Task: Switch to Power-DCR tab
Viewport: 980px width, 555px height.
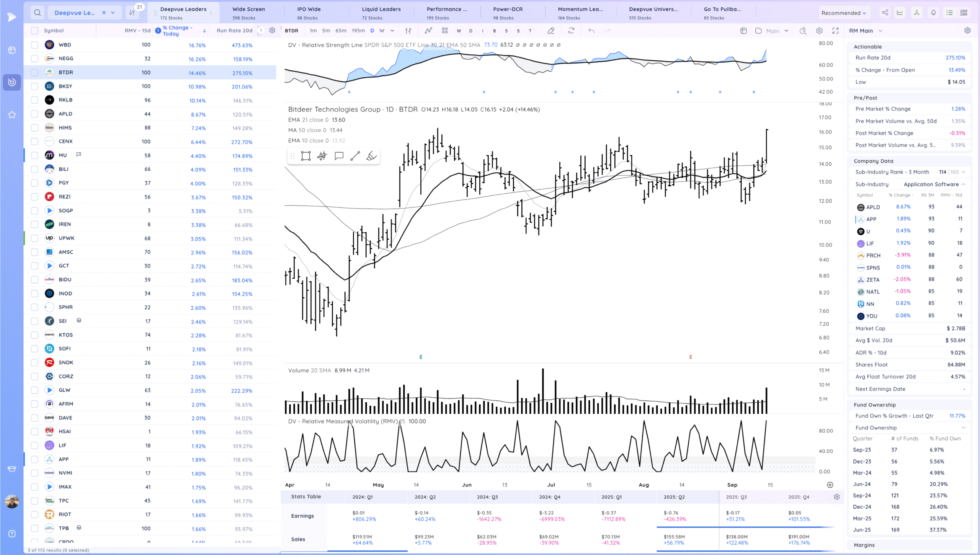Action: click(x=508, y=13)
